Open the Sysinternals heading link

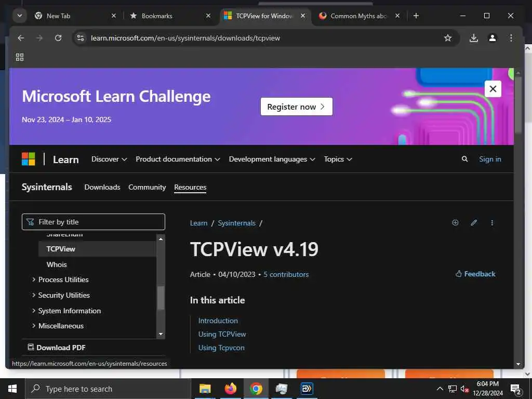click(x=47, y=187)
